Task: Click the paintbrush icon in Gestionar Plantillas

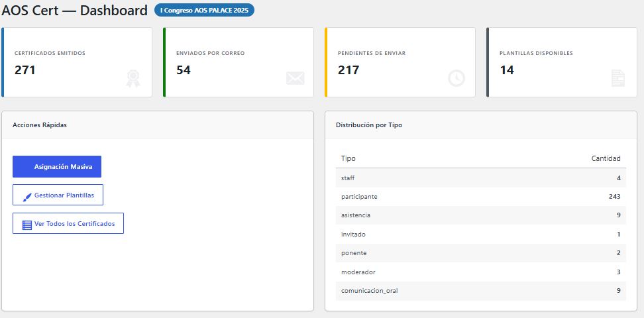Action: click(x=27, y=197)
